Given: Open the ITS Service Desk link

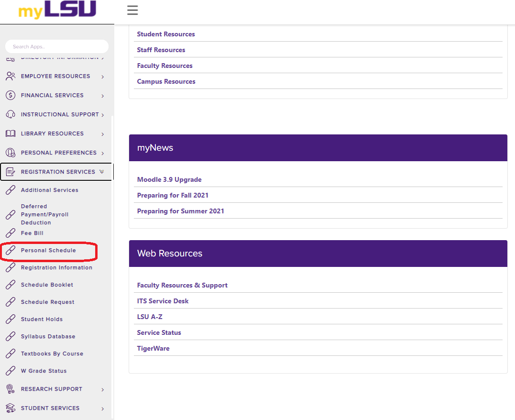Looking at the screenshot, I should click(x=163, y=301).
